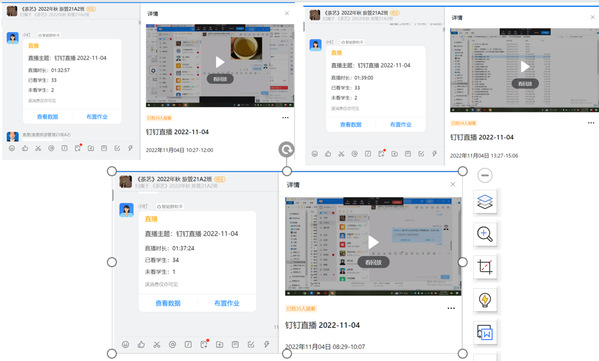This screenshot has height=361, width=599.
Task: Open the three-dot menu in the 08:29-10:07 details panel
Action: point(451,308)
